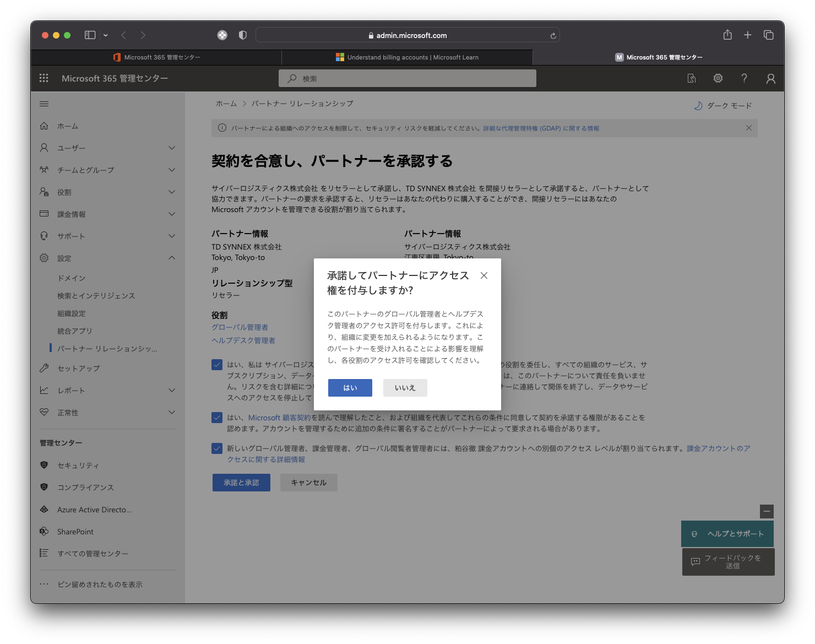Open ヘルプとサポート panel button
Screen dimensions: 815x644
tap(727, 534)
